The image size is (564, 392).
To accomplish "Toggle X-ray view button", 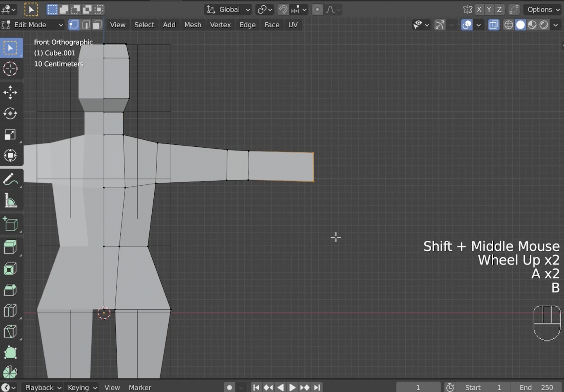I will [494, 25].
